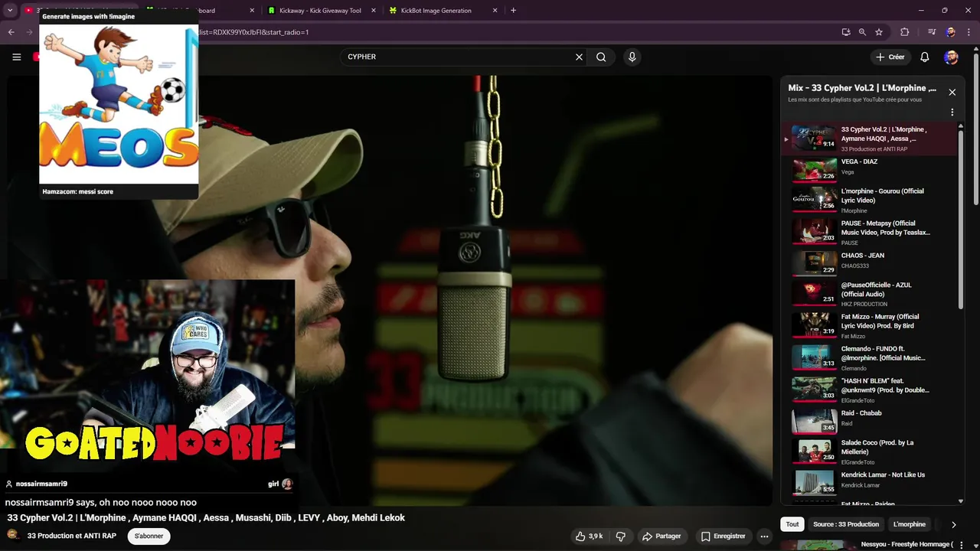This screenshot has height=551, width=980.
Task: Play "HASH N' BLEM" by ElGrandeToto
Action: 869,389
